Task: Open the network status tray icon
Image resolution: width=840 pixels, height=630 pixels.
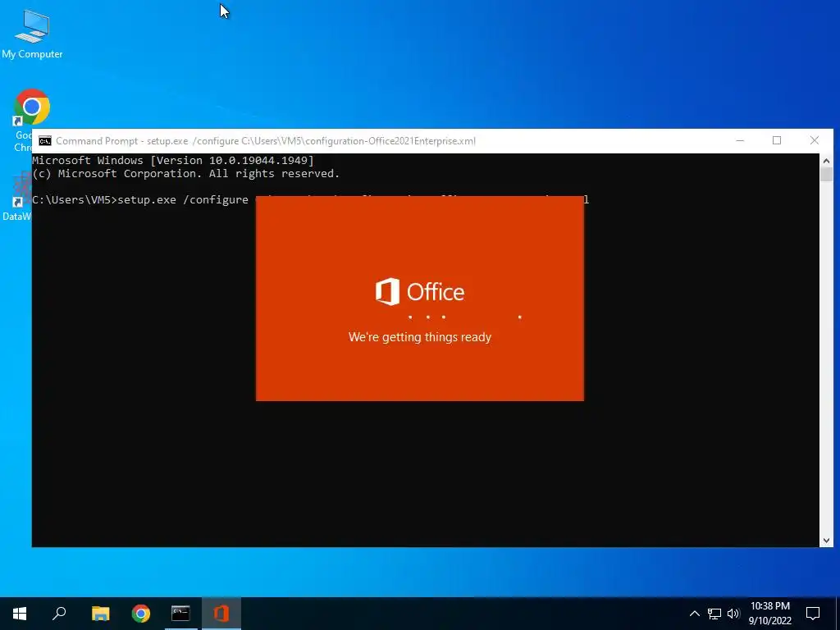Action: (714, 614)
